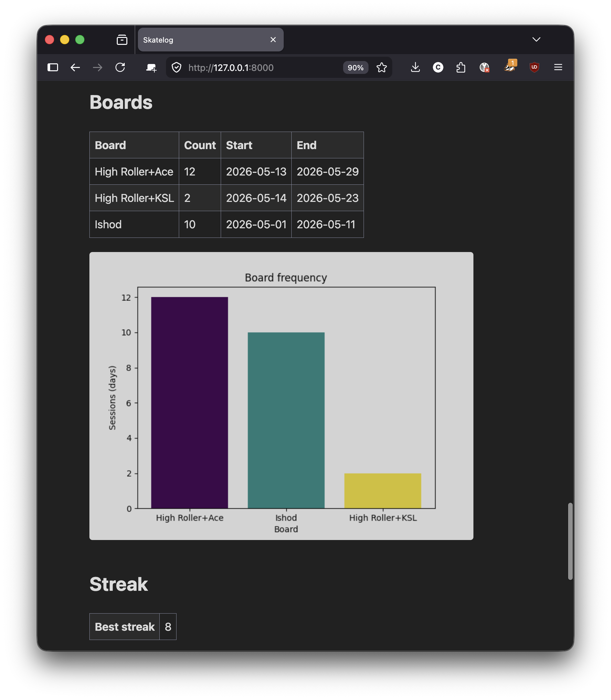Click the High Roller+KSL x-axis label
The height and width of the screenshot is (700, 611).
pyautogui.click(x=383, y=518)
